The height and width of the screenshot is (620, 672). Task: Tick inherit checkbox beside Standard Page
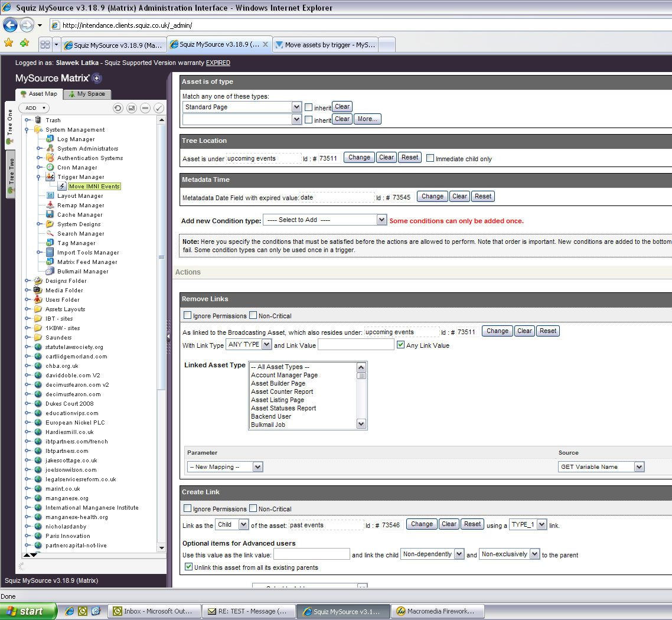click(309, 107)
